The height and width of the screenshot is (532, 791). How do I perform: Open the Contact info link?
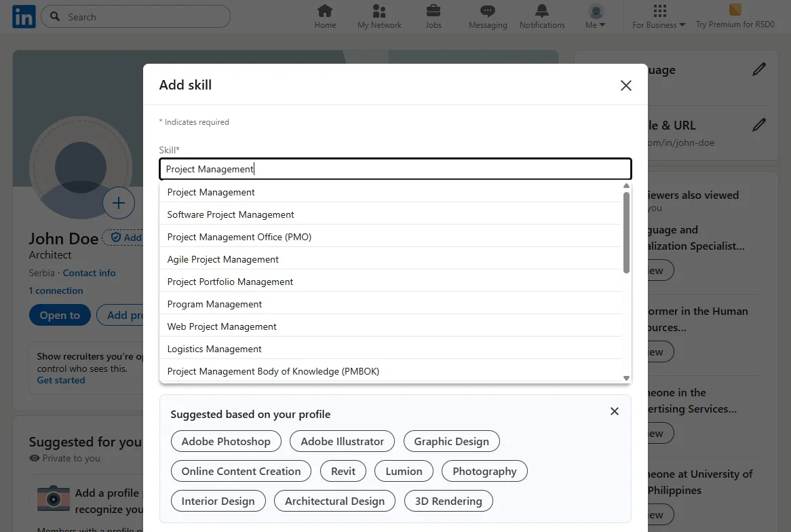89,273
